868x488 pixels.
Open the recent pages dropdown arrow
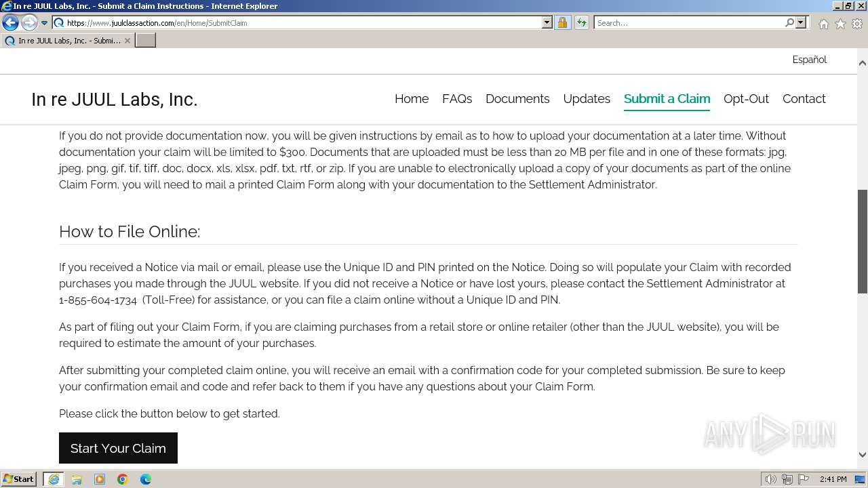tap(45, 23)
